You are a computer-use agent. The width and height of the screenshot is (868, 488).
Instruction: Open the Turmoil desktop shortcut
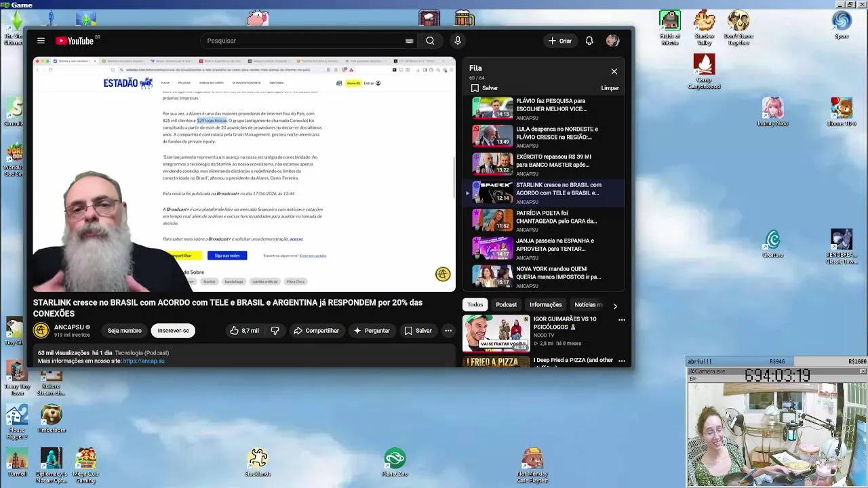(x=17, y=462)
